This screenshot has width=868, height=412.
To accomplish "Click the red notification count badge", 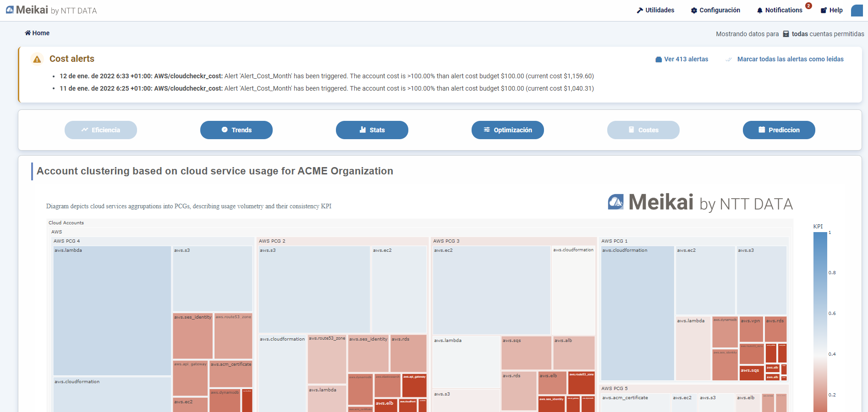I will (808, 6).
